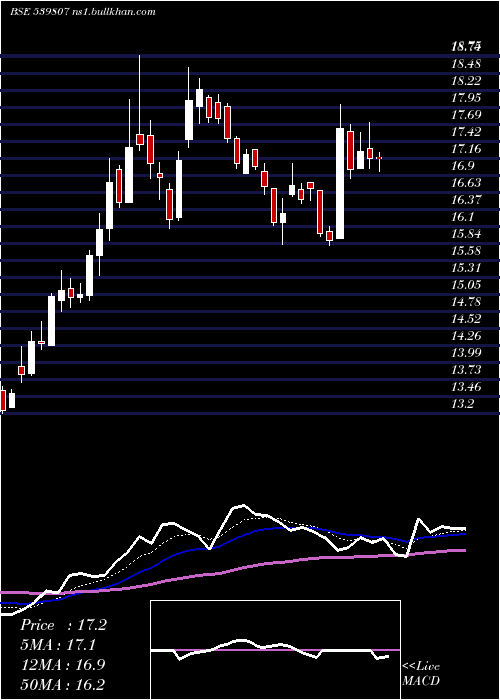Click the 17.95 price axis label
Image resolution: width=500 pixels, height=700 pixels.
(x=466, y=98)
